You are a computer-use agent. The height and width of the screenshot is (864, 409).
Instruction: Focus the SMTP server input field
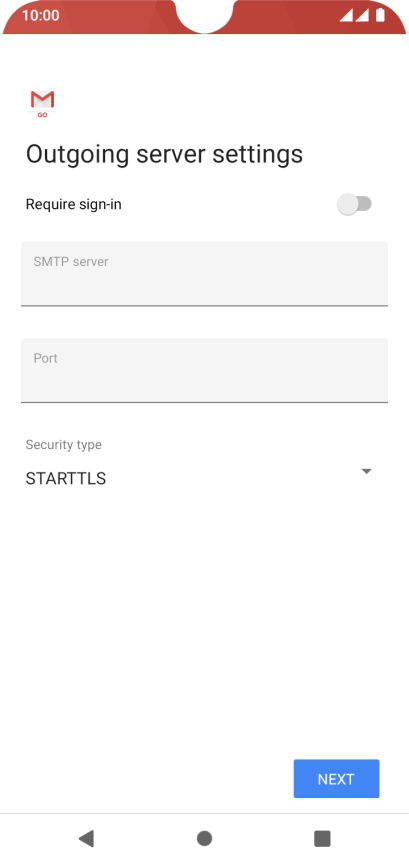(x=204, y=273)
